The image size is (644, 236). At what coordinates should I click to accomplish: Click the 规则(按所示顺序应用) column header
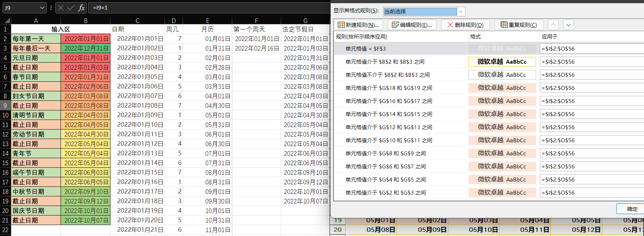pyautogui.click(x=361, y=36)
